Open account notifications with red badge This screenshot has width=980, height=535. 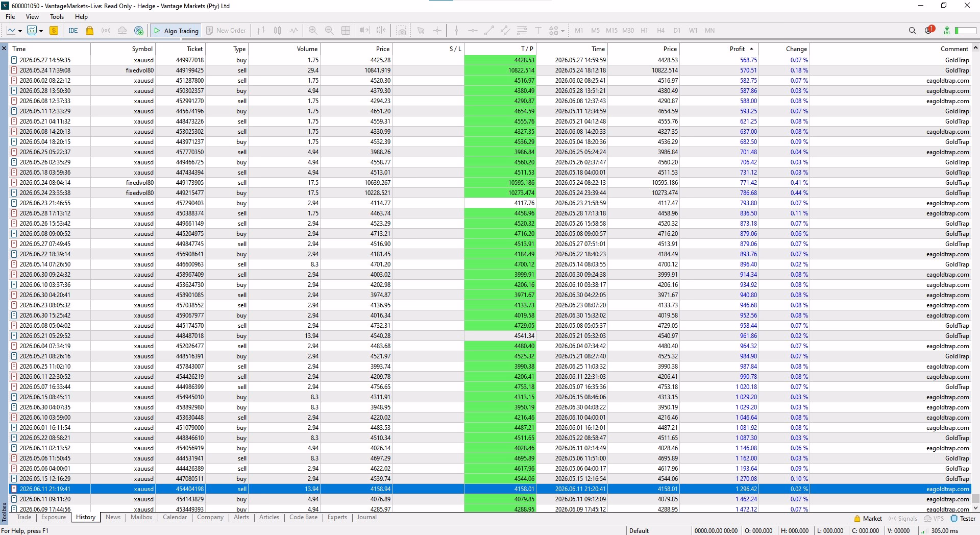[929, 30]
